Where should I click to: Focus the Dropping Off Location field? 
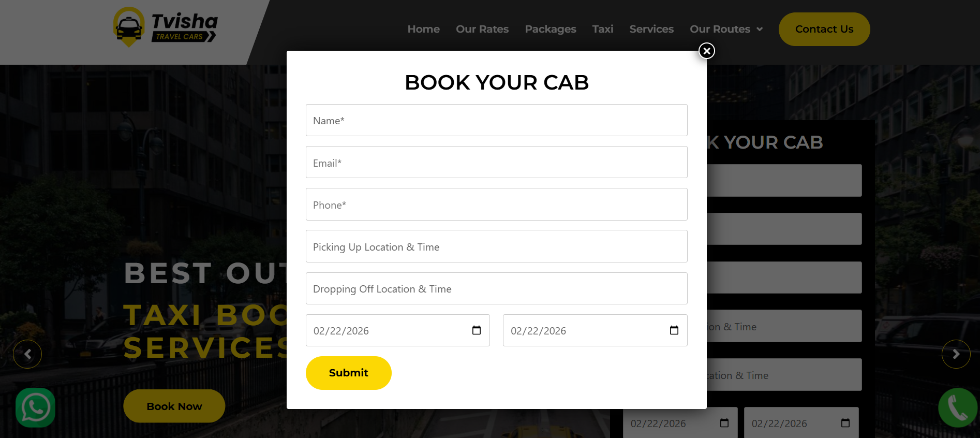(x=496, y=288)
